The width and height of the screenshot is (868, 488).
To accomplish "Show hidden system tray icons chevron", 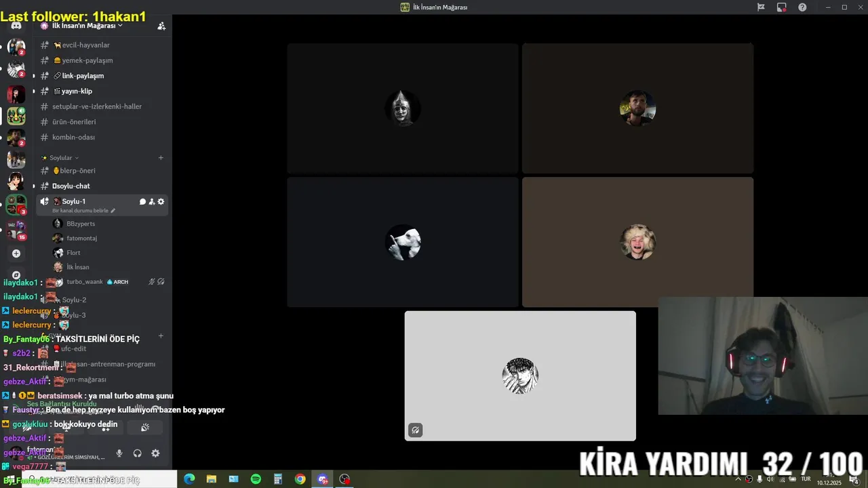I will pyautogui.click(x=738, y=479).
